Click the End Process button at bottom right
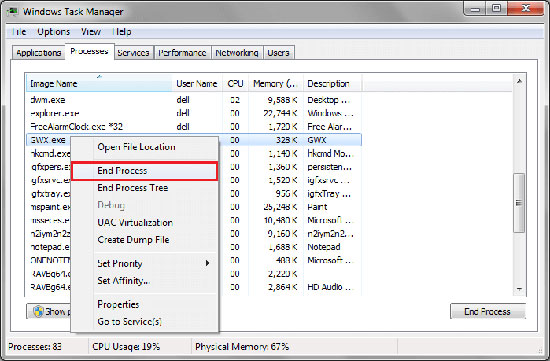Screen dimensions: 550x361 click(488, 311)
